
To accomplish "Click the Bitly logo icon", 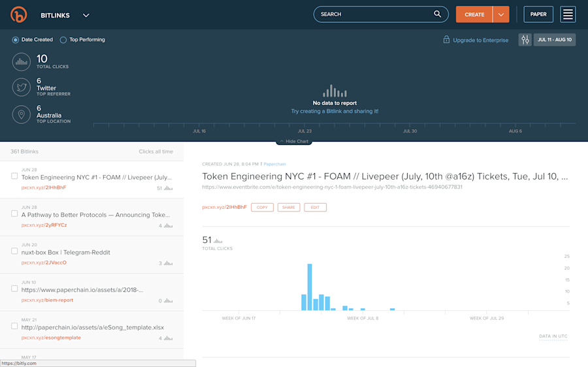I will coord(18,14).
